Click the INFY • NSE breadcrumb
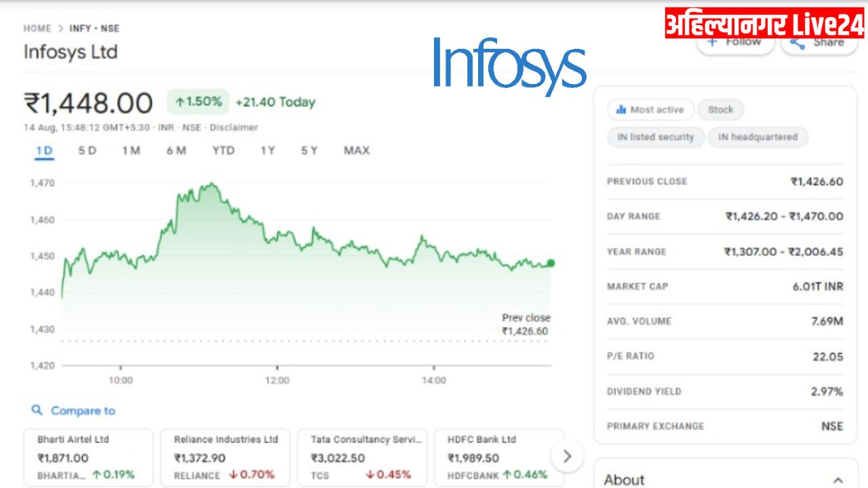This screenshot has width=868, height=488. (x=94, y=28)
